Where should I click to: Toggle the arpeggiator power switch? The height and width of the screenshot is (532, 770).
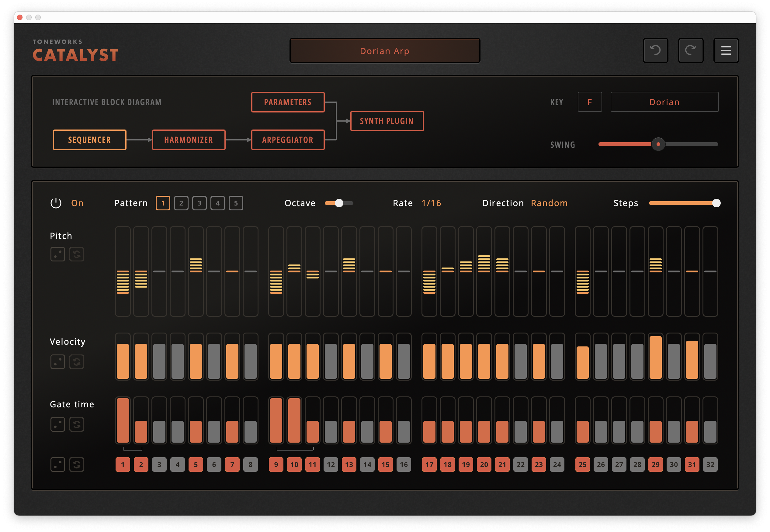(56, 203)
